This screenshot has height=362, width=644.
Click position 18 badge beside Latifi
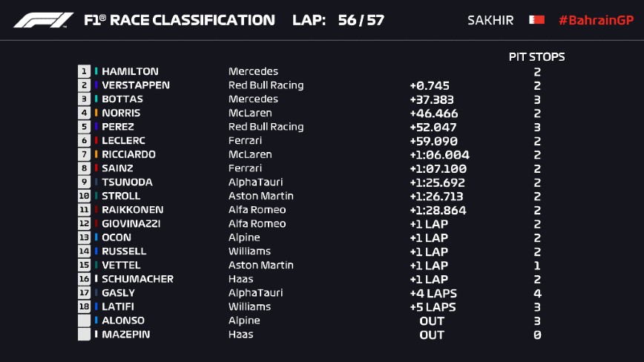(x=84, y=306)
